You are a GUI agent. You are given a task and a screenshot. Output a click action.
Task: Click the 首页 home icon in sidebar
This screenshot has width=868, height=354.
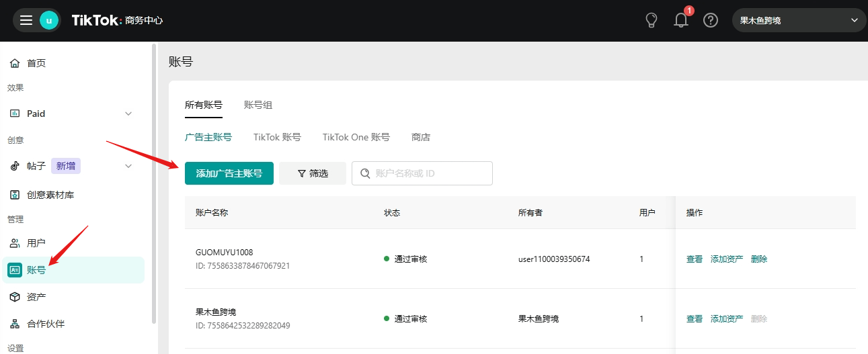(x=15, y=63)
